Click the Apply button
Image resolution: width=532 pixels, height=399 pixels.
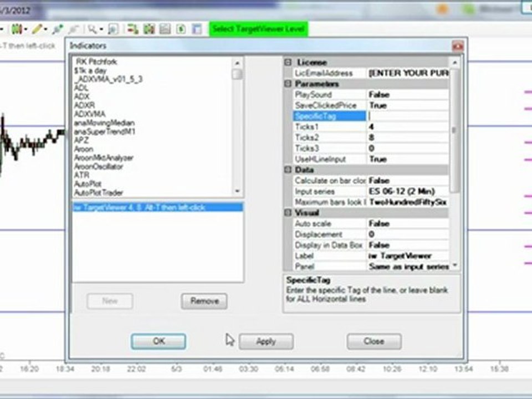click(266, 341)
